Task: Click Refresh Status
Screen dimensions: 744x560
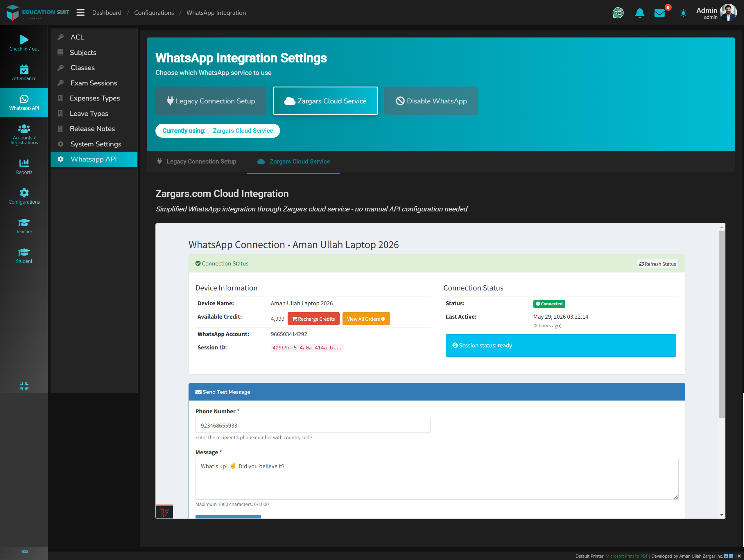Action: point(657,264)
